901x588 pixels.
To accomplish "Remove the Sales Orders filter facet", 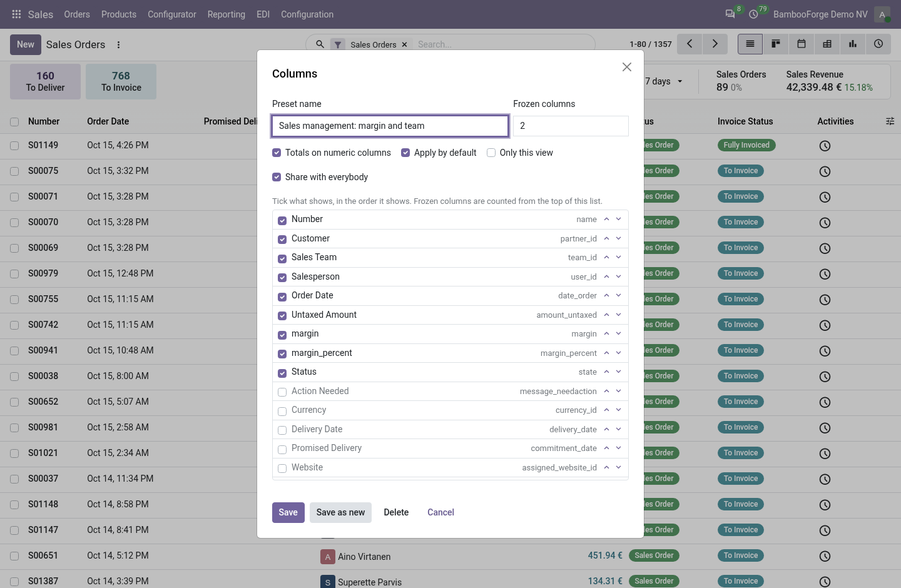I will pos(404,44).
